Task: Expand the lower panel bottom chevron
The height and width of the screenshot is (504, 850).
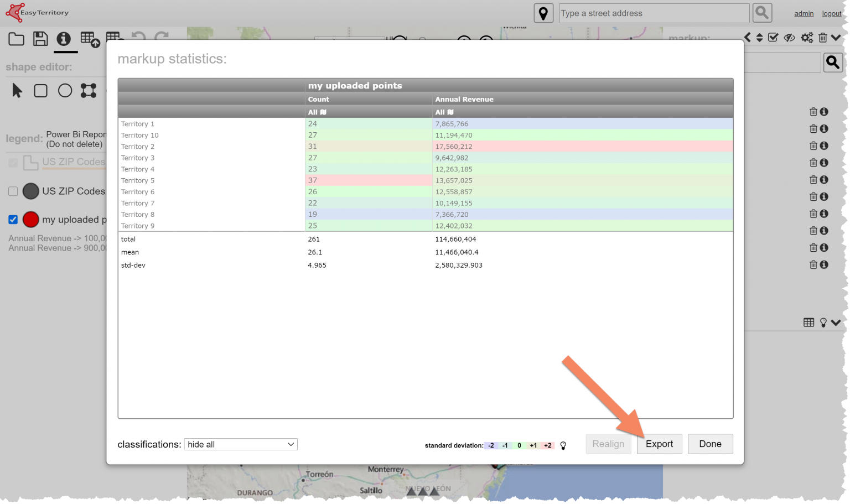Action: pyautogui.click(x=836, y=322)
